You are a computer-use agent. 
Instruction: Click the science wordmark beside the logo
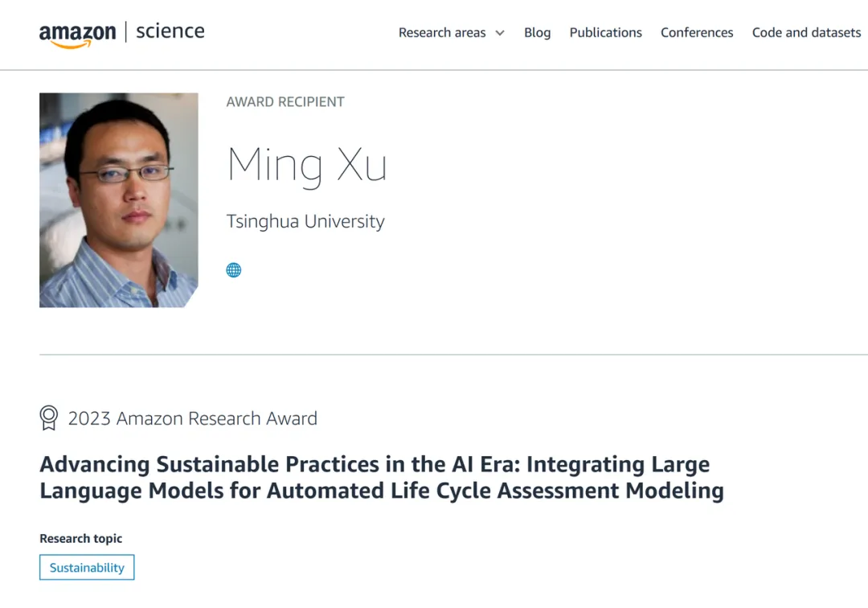pyautogui.click(x=170, y=31)
